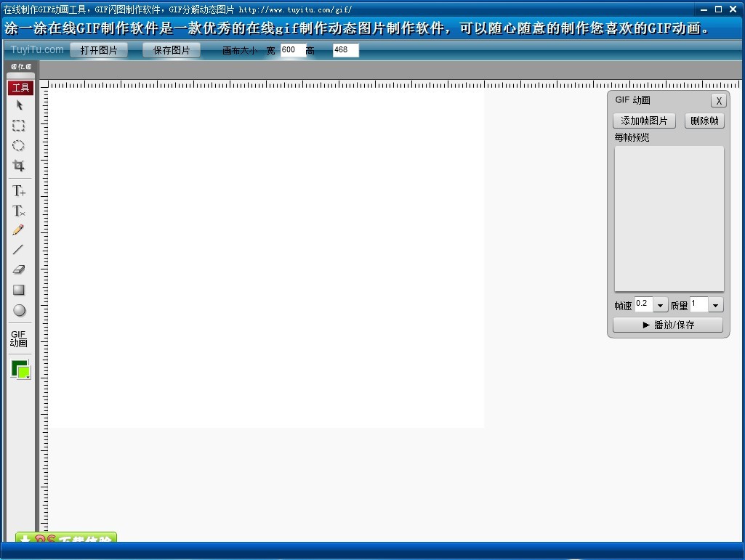Select the arrow pointer tool
Viewport: 745px width, 560px height.
tap(19, 105)
